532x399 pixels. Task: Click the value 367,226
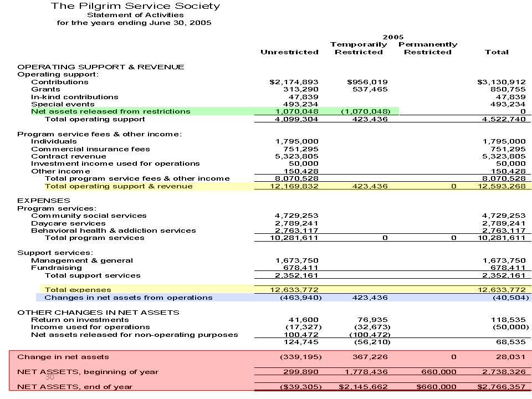[370, 357]
